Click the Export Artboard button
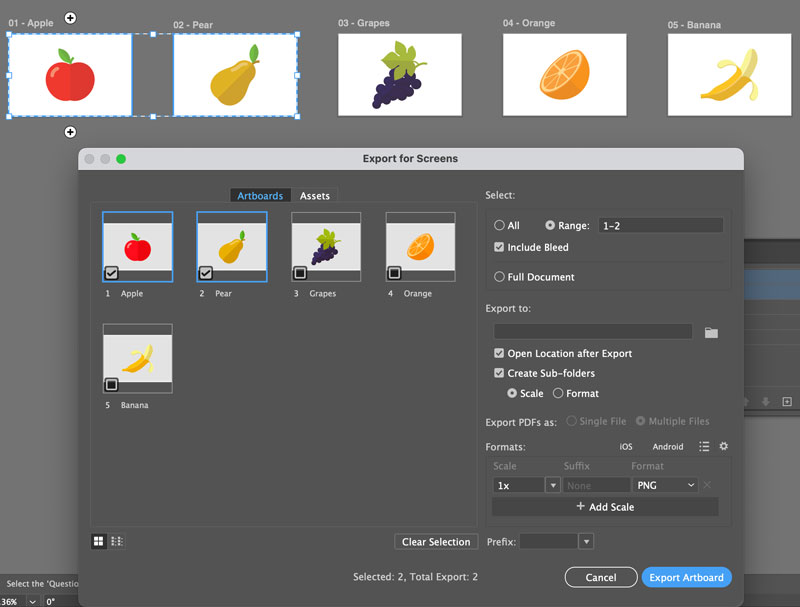 (686, 578)
